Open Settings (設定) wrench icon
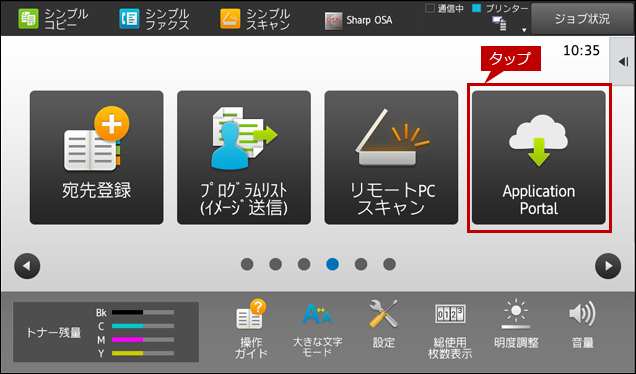636x374 pixels. click(x=384, y=325)
